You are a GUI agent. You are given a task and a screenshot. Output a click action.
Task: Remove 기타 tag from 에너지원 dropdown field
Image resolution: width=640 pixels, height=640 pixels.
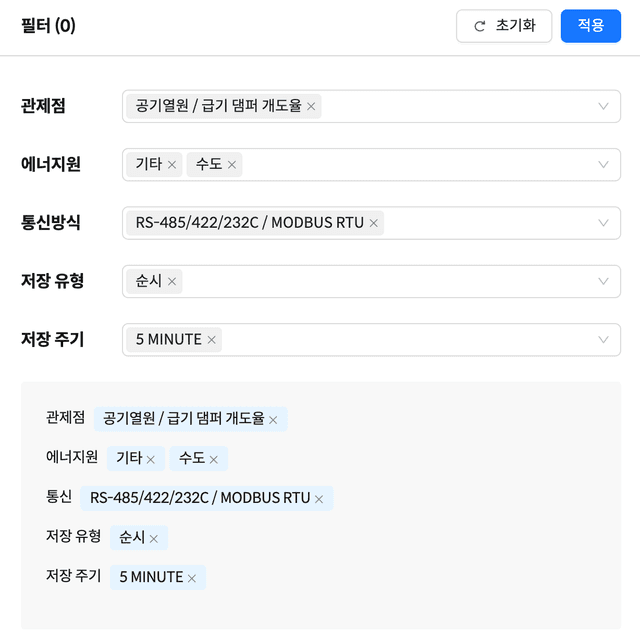click(x=172, y=165)
